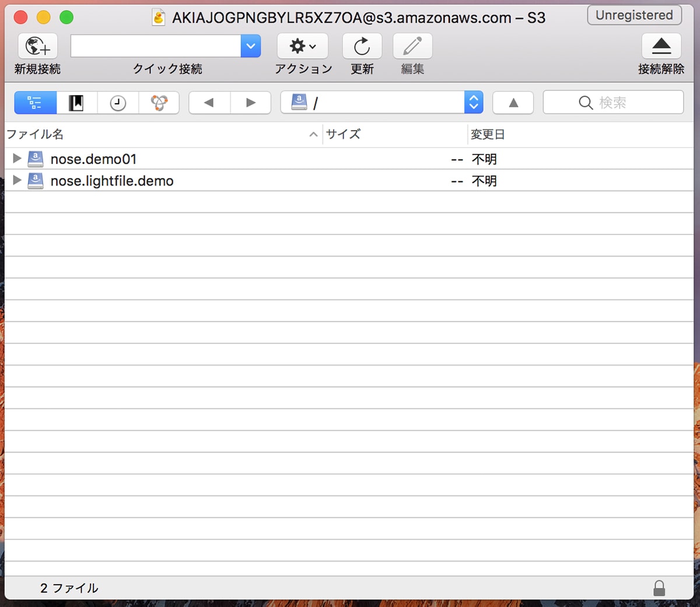Click the size -- in nose.lightfile.demo row

[457, 181]
